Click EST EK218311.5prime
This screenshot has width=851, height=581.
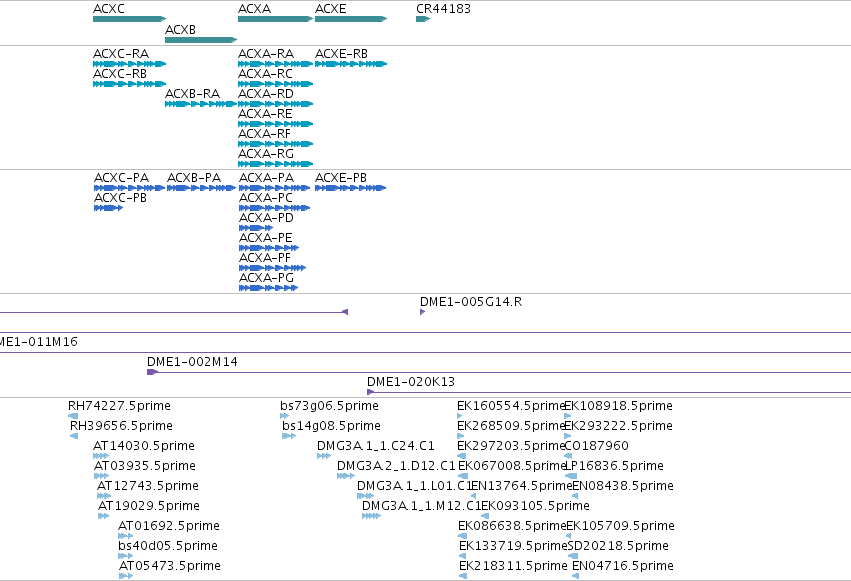pos(463,576)
